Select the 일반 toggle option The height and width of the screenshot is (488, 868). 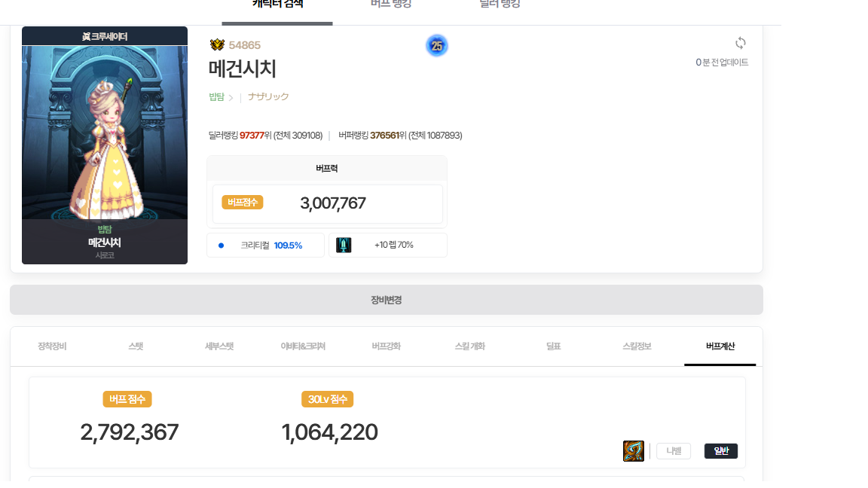720,451
